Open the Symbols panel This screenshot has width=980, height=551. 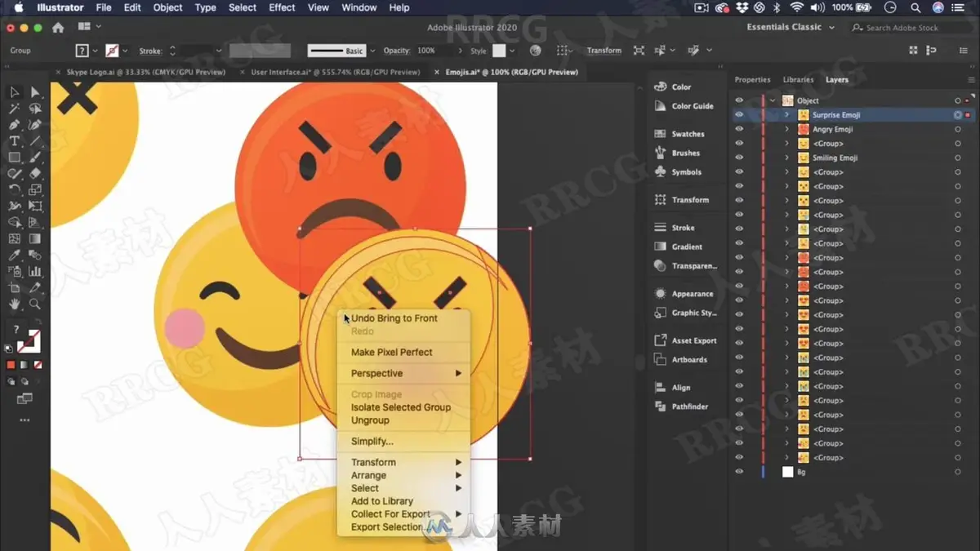click(679, 172)
